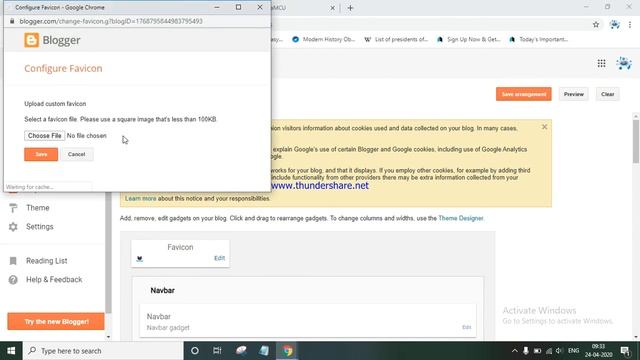Screen dimensions: 640x360
Task: Save the uploaded favicon
Action: [x=41, y=154]
